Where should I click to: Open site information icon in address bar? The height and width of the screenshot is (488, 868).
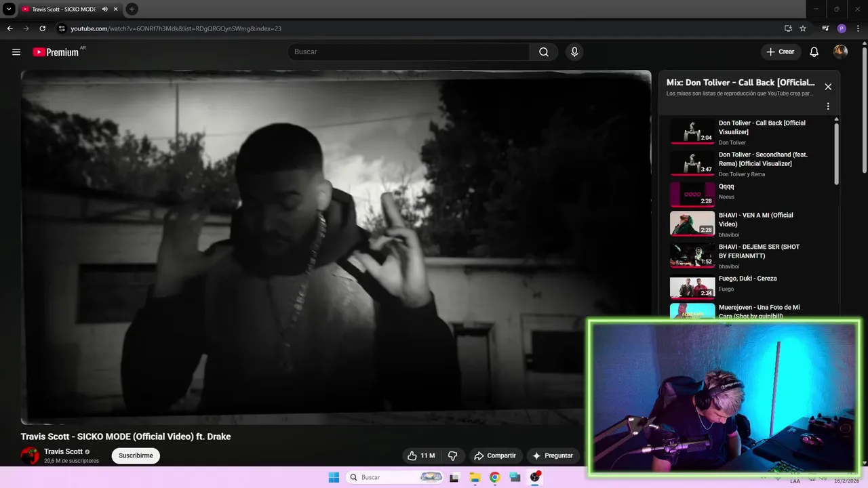[x=62, y=28]
